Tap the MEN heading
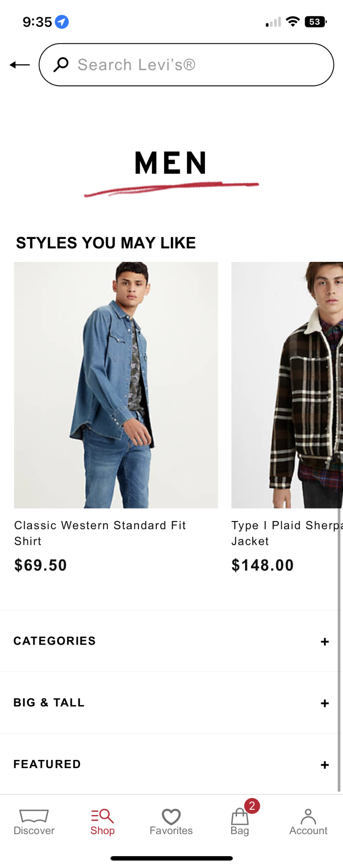Image resolution: width=343 pixels, height=868 pixels. pos(171,163)
